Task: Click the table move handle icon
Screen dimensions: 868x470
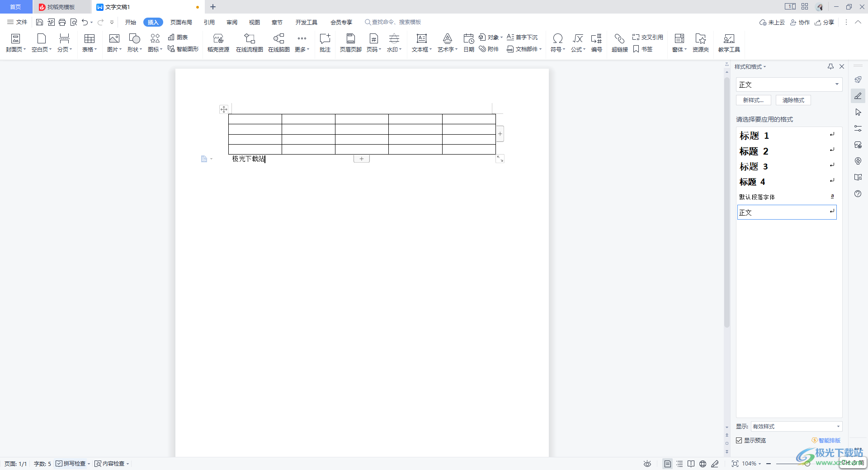Action: click(x=224, y=109)
